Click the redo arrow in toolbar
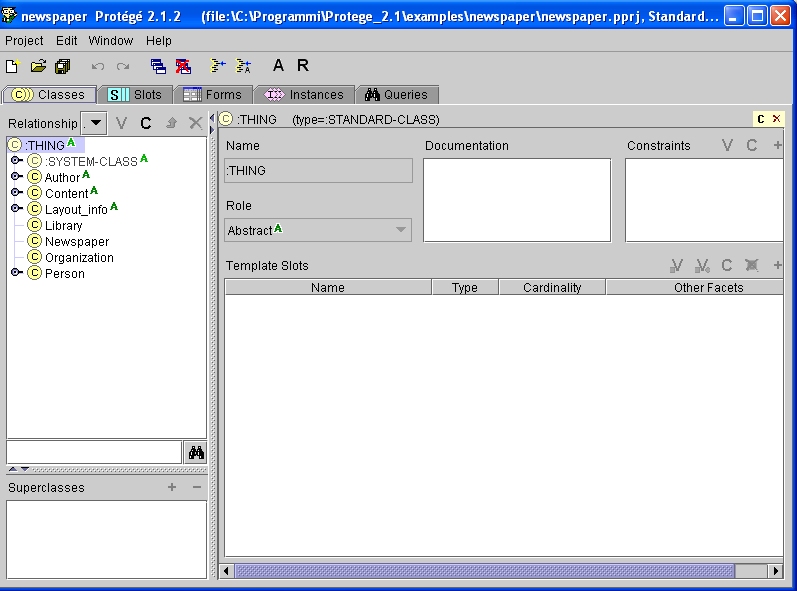Screen dimensions: 797x591 pos(122,66)
